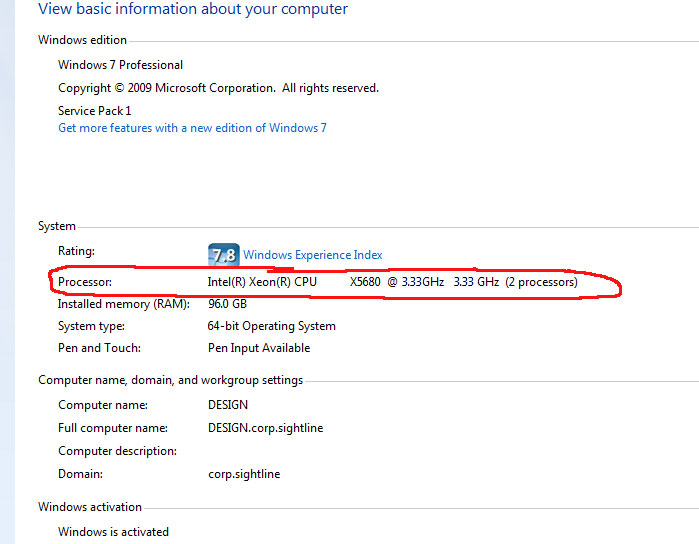Open Get more features with a new edition link
The height and width of the screenshot is (544, 699).
pyautogui.click(x=192, y=128)
